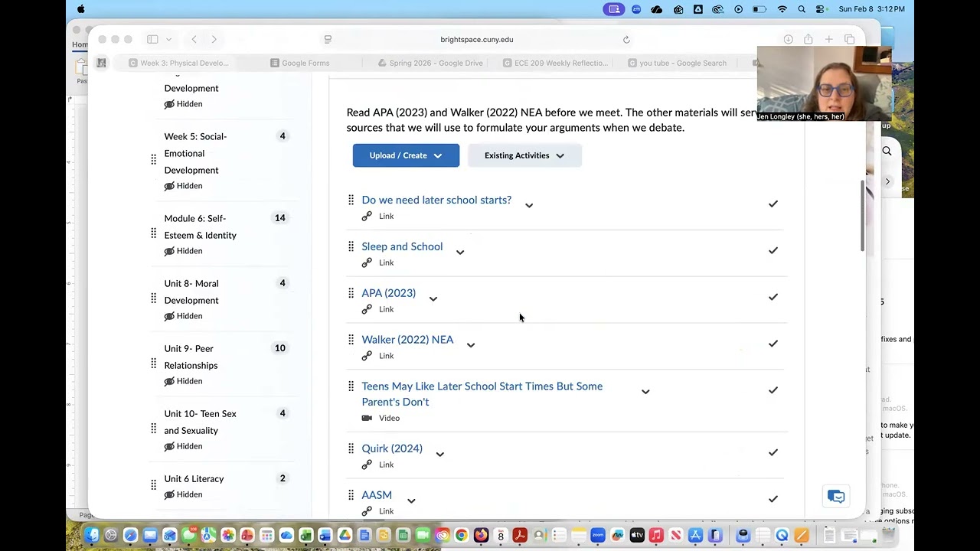Switch to Spring 2026 - Google Drive tab
This screenshot has width=980, height=551.
(x=430, y=63)
